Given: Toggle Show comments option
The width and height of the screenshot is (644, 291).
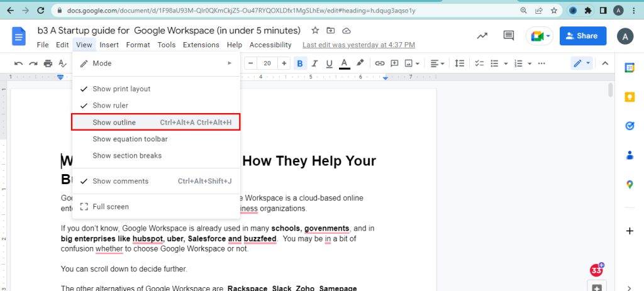Looking at the screenshot, I should pyautogui.click(x=120, y=181).
